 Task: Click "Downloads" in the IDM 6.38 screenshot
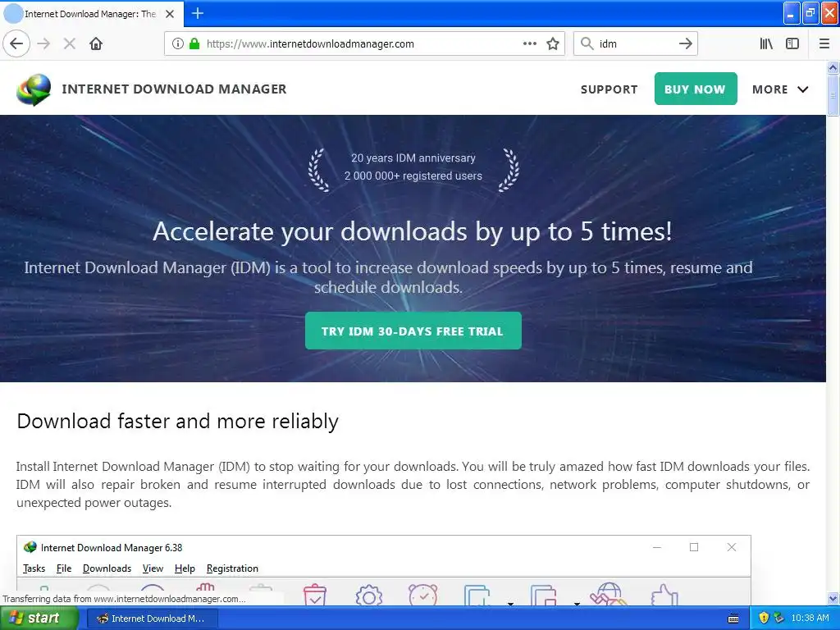tap(107, 568)
